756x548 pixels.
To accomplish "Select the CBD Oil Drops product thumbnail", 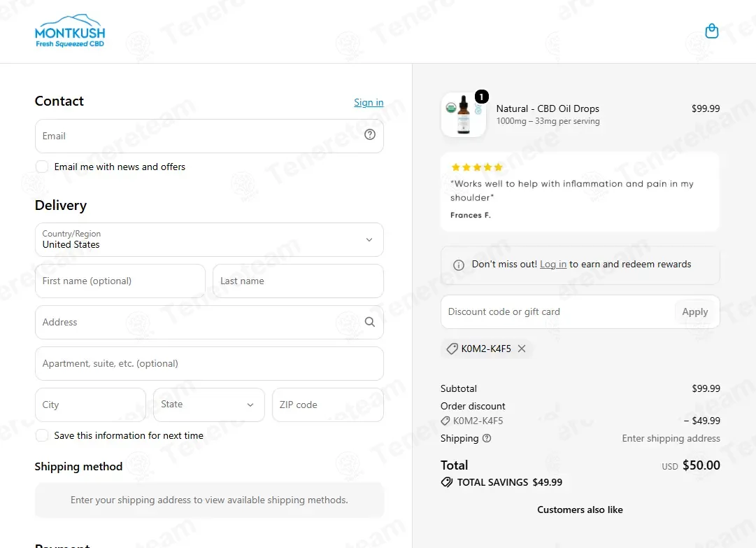I will 464,115.
